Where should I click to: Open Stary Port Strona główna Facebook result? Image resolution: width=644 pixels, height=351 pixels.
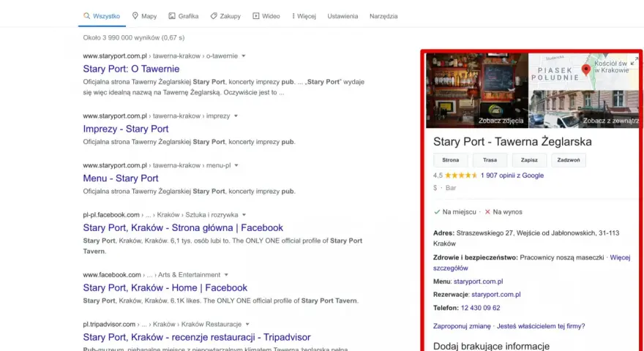click(183, 228)
